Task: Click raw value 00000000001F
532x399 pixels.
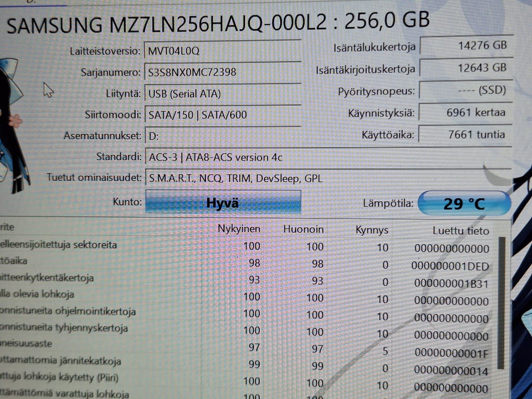Action: point(451,353)
